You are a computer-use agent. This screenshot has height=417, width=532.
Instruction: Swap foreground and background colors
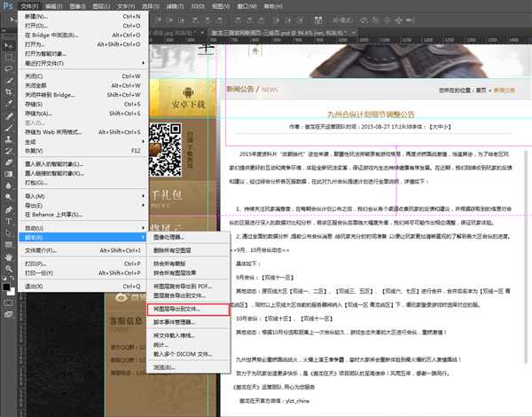[x=12, y=278]
